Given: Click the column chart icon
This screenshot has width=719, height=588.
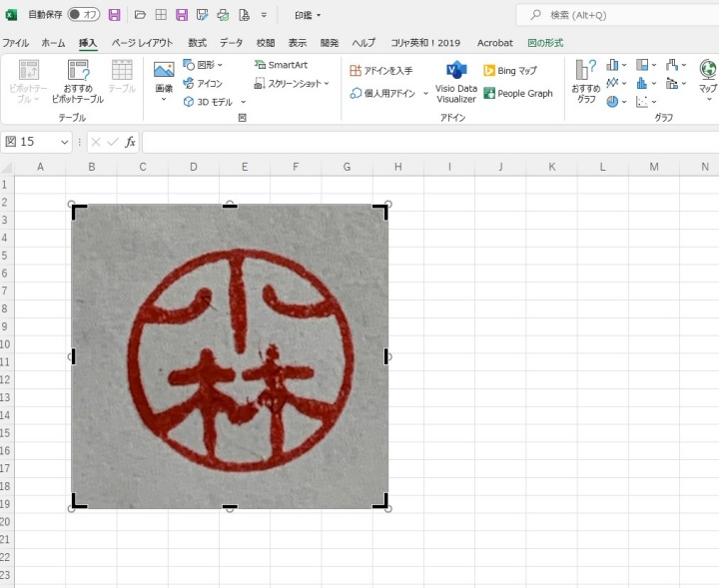Looking at the screenshot, I should [612, 65].
